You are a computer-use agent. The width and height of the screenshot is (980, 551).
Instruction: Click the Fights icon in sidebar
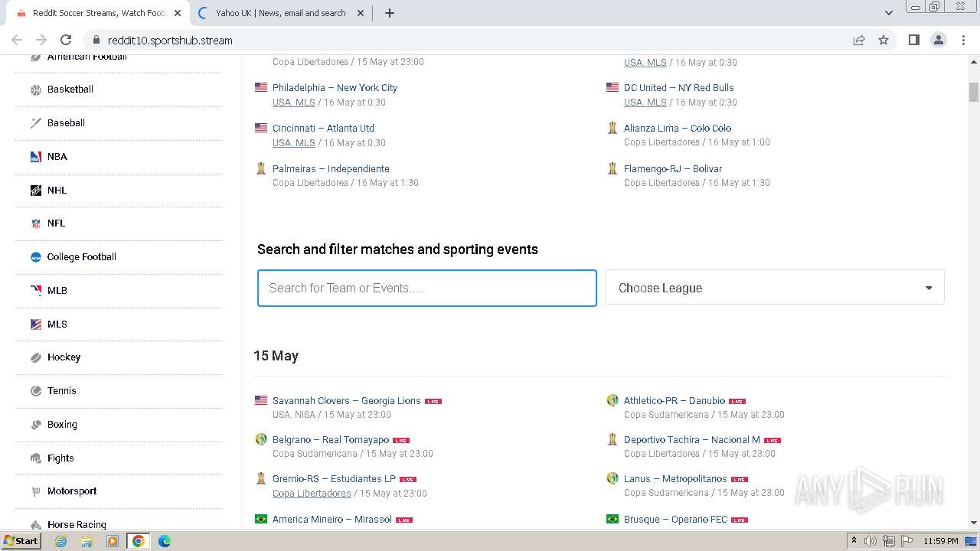[x=36, y=458]
